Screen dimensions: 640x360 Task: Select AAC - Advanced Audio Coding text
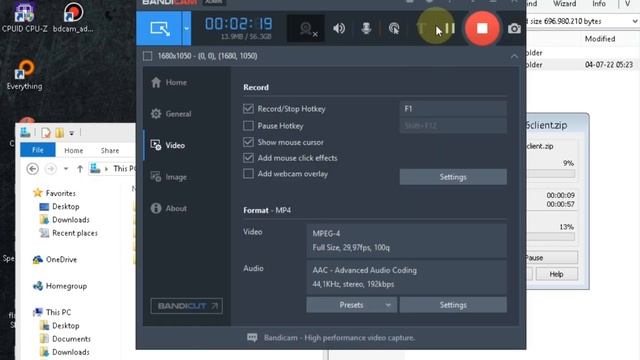(x=364, y=270)
